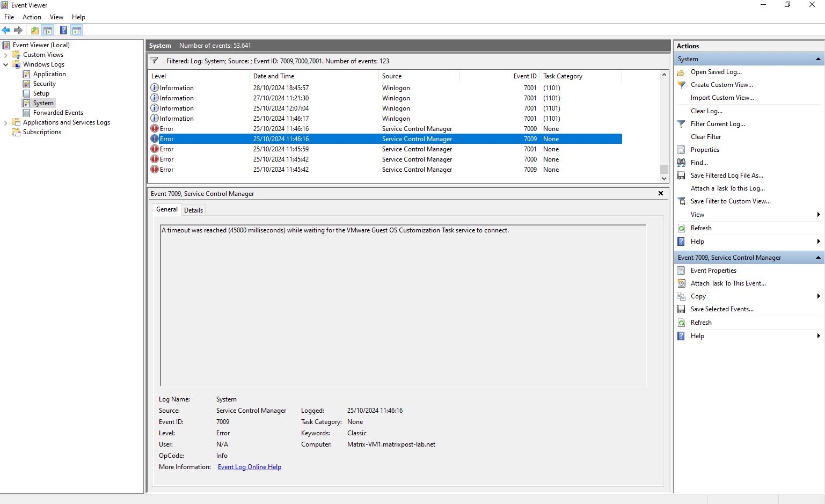Click the blue Help toolbar icon

[64, 30]
